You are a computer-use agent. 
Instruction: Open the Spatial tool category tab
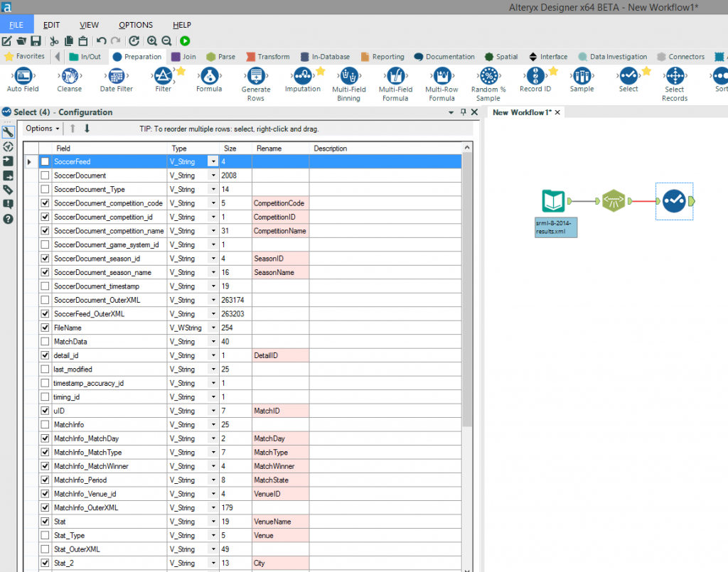tap(501, 57)
